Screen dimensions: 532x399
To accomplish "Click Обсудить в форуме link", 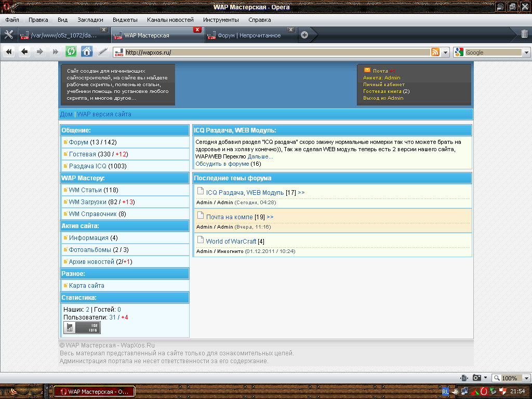I will coord(222,164).
